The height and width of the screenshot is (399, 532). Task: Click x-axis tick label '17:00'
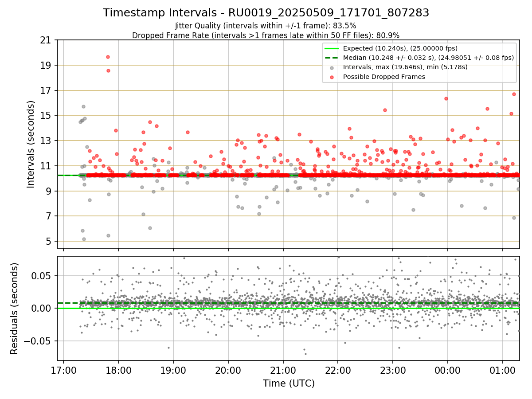tap(63, 371)
